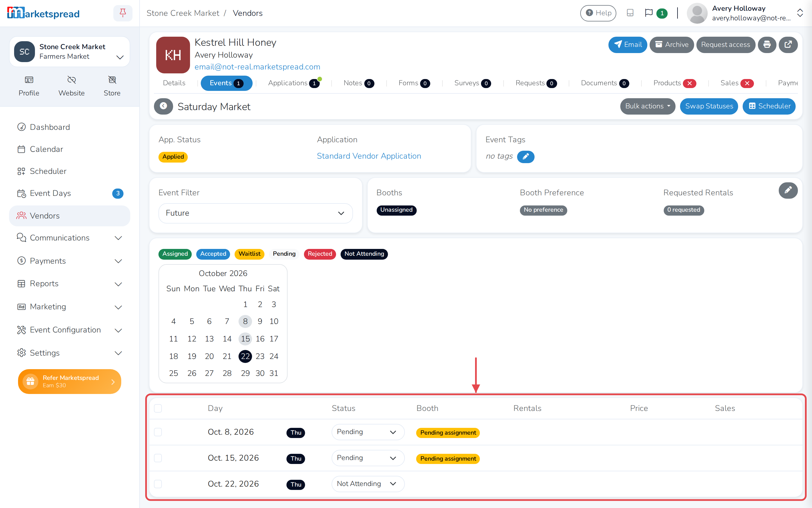The width and height of the screenshot is (812, 508).
Task: Open Scheduler in the sidebar
Action: click(x=69, y=171)
